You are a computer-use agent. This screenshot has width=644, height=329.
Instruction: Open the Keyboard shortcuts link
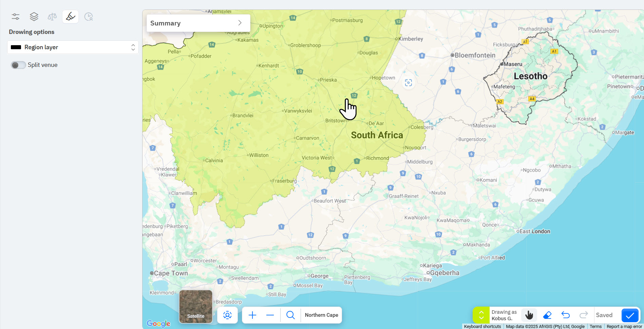click(x=482, y=326)
